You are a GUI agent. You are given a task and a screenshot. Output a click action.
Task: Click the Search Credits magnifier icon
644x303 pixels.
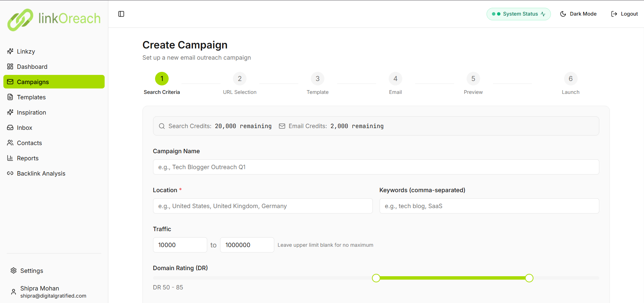pos(162,126)
